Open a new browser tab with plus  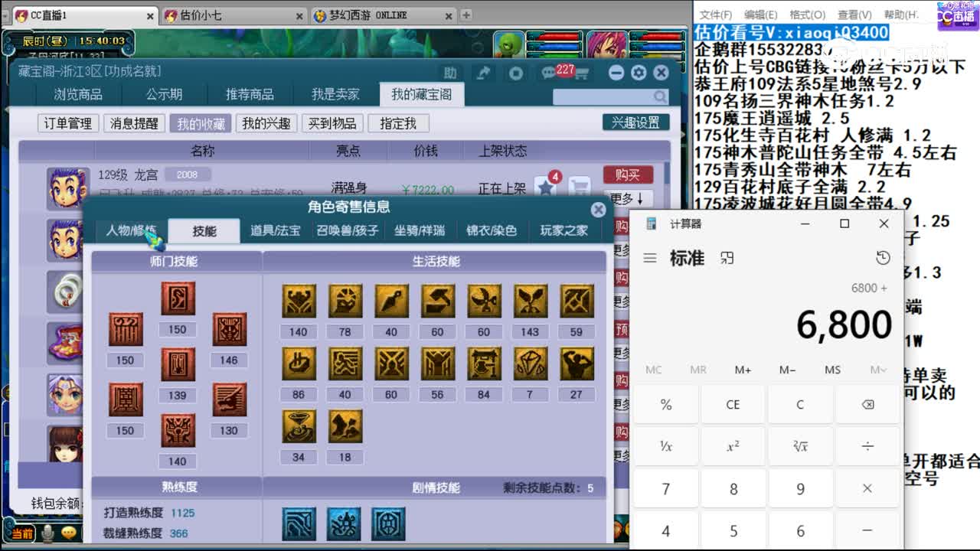click(x=466, y=15)
